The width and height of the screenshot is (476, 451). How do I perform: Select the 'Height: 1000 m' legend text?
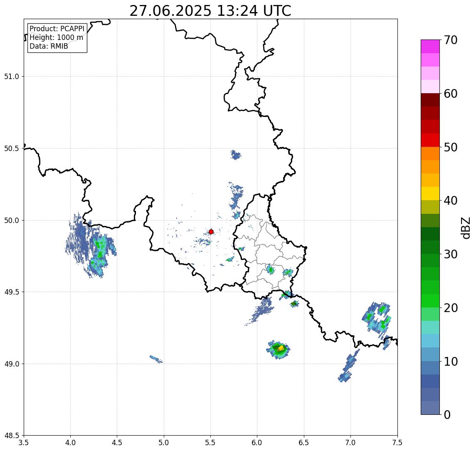(56, 37)
